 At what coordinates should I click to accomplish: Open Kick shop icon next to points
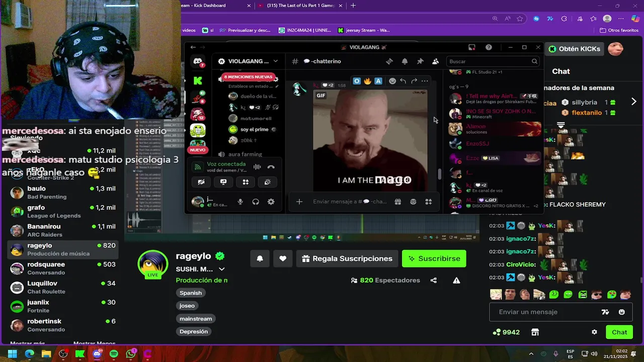click(x=535, y=332)
